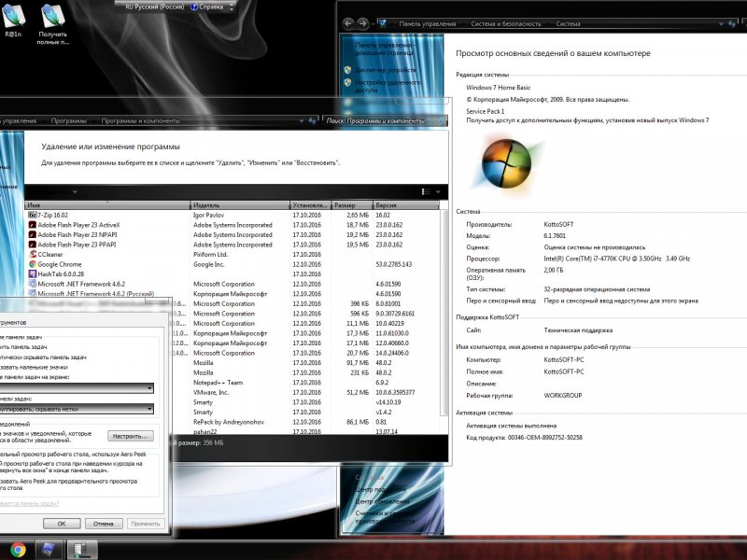This screenshot has height=560, width=747.
Task: Sort the program list by Издатель column
Action: click(x=240, y=205)
